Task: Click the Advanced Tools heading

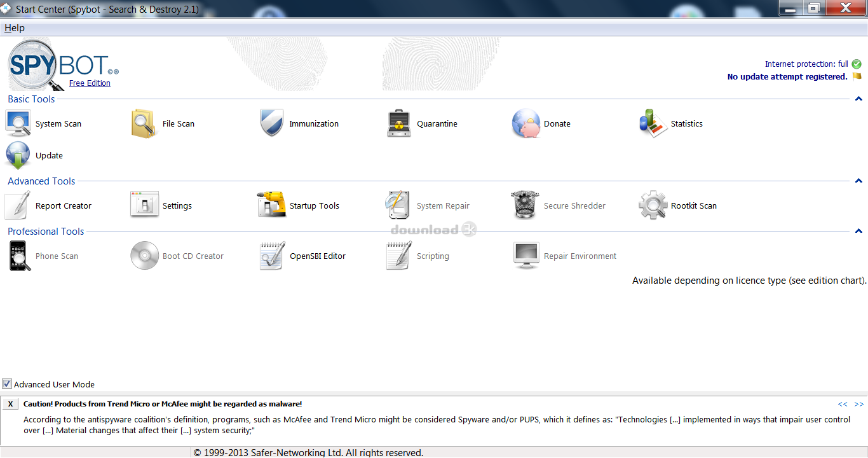Action: point(41,181)
